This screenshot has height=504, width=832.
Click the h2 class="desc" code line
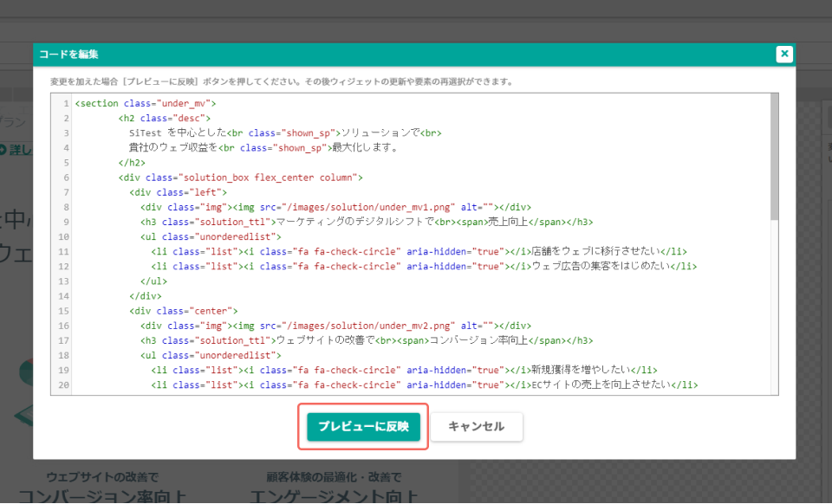point(165,118)
